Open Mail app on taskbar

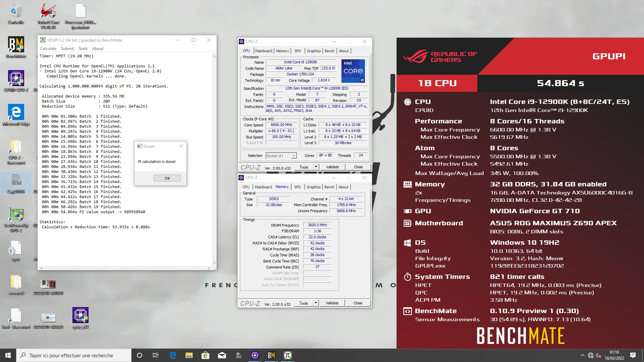pos(222,355)
